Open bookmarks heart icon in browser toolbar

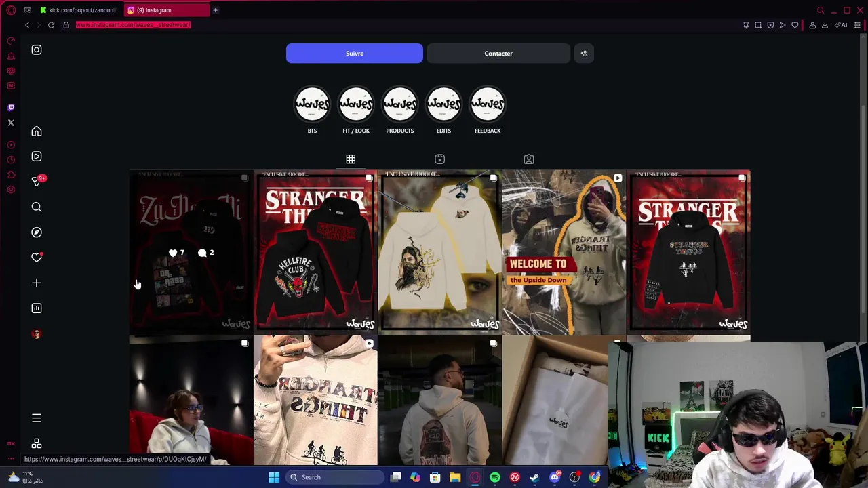tap(795, 25)
